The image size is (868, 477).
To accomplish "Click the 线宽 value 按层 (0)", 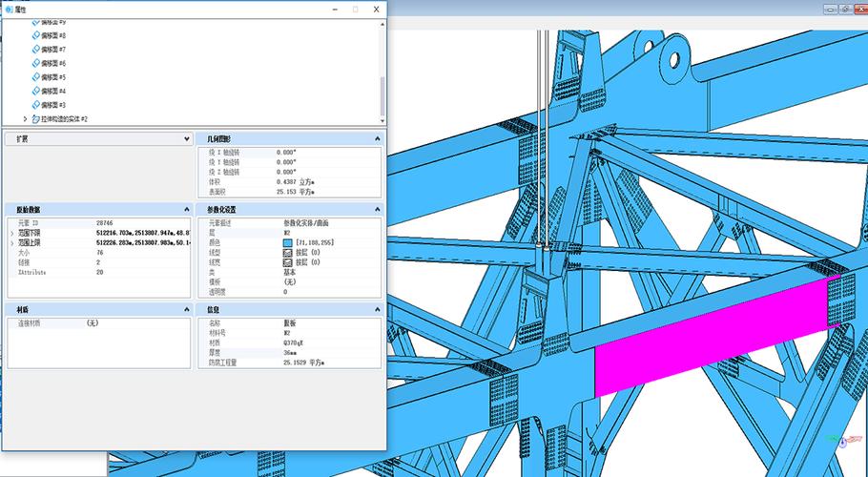I will pyautogui.click(x=308, y=262).
